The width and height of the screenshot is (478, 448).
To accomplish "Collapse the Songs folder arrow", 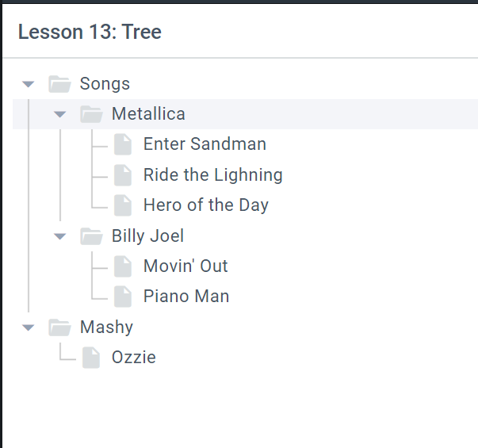I will 29,84.
